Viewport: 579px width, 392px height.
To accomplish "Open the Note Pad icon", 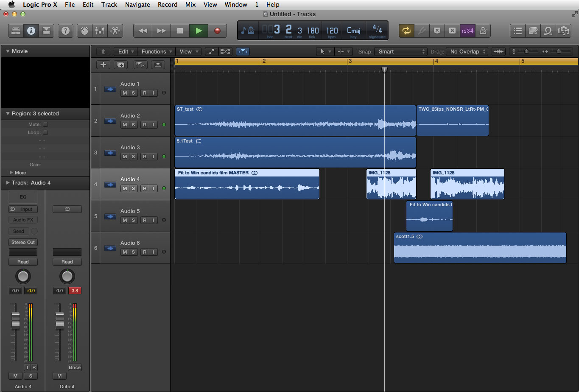I will pos(533,31).
